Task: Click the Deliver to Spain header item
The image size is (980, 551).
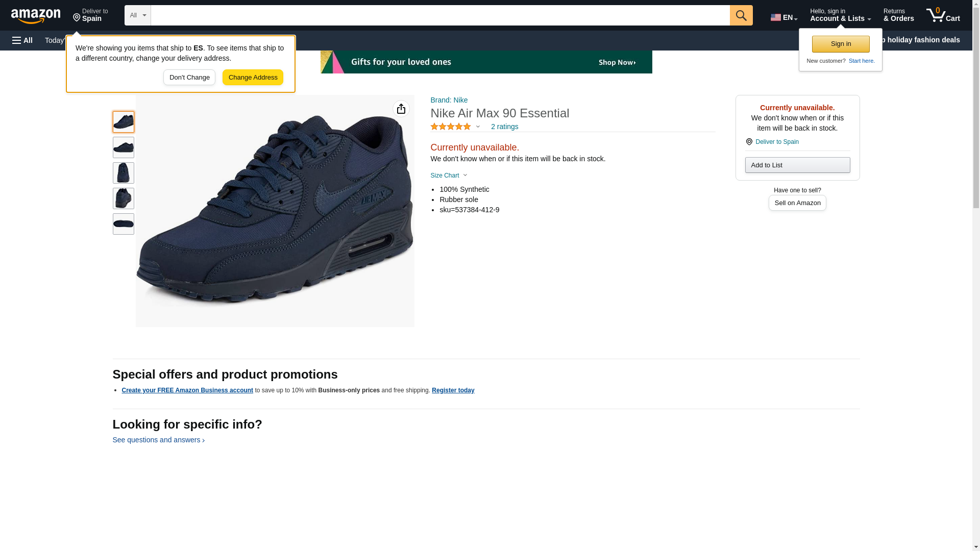Action: [x=90, y=15]
